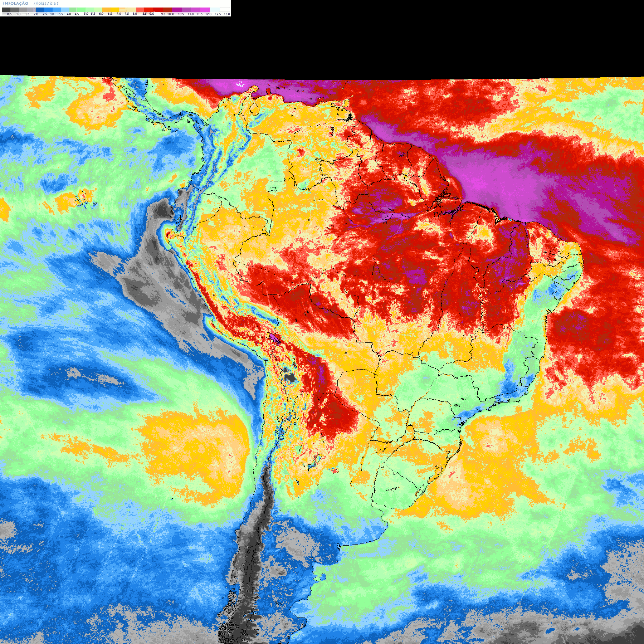Select the 2.0 legend value
This screenshot has height=644, width=644.
click(x=36, y=14)
